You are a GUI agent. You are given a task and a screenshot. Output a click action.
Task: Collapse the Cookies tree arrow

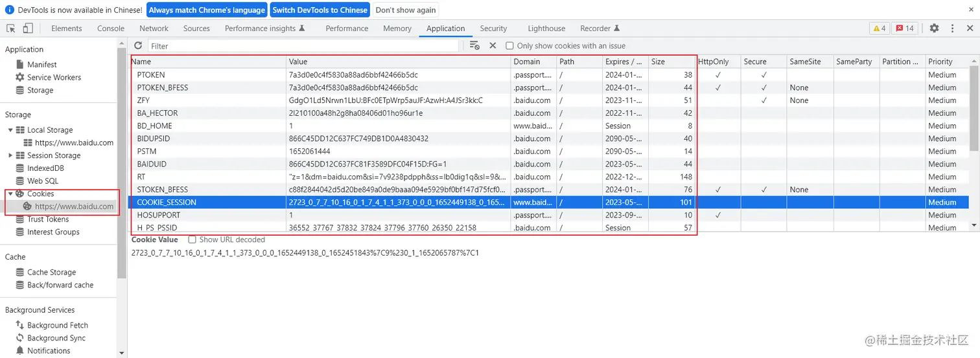10,194
